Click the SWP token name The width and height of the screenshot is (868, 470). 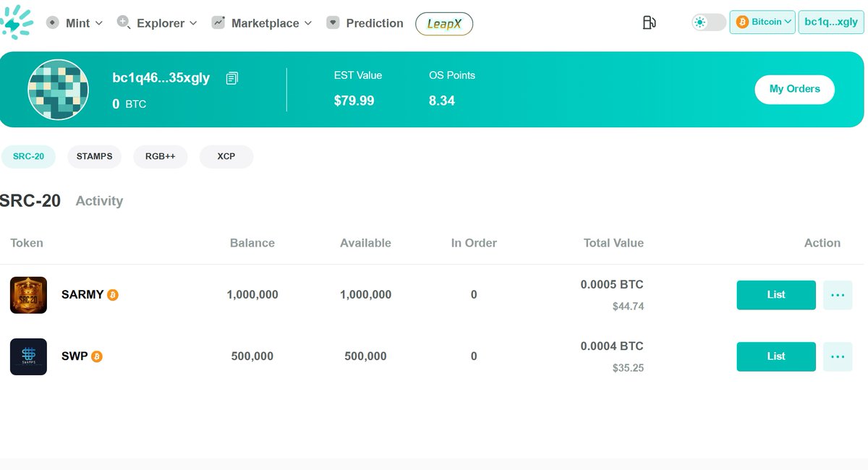(x=75, y=356)
